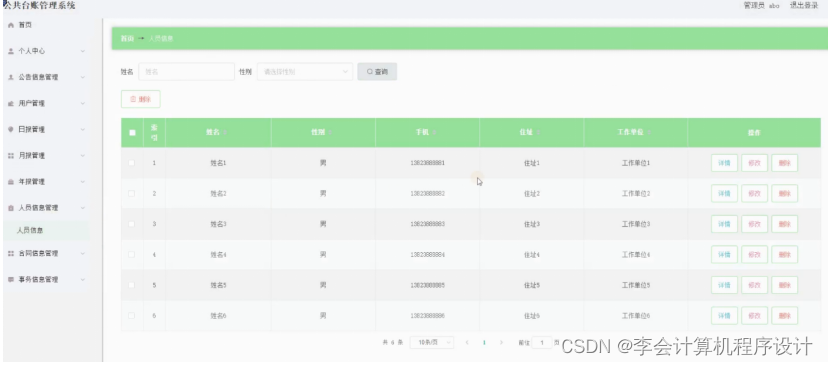Click the icon beside 用户管理

(x=11, y=104)
